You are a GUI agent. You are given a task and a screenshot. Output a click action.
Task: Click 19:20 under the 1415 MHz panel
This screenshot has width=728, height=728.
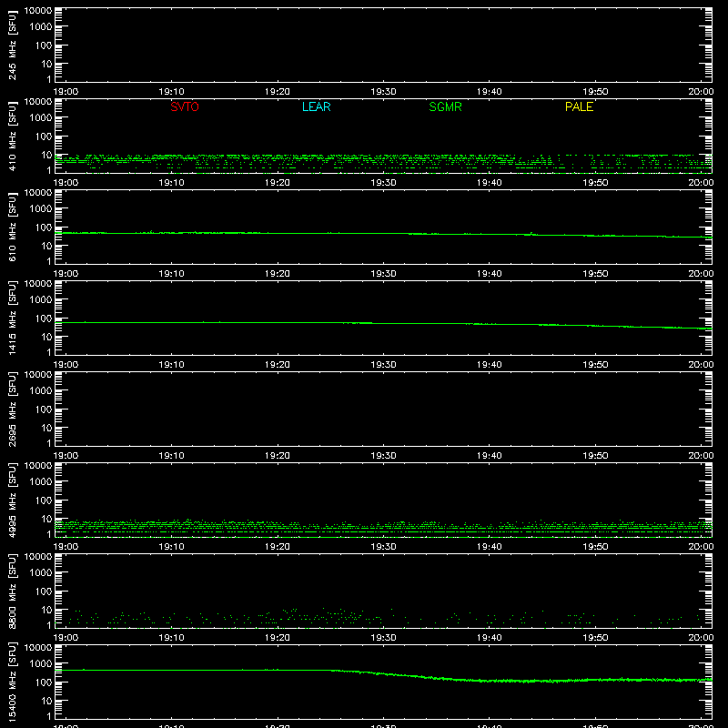pyautogui.click(x=278, y=365)
